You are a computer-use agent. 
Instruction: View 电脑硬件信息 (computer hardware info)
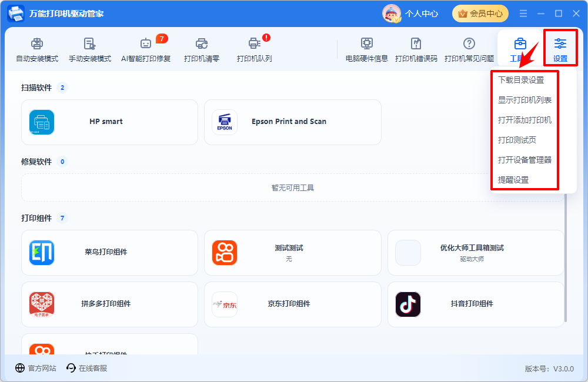[x=367, y=49]
